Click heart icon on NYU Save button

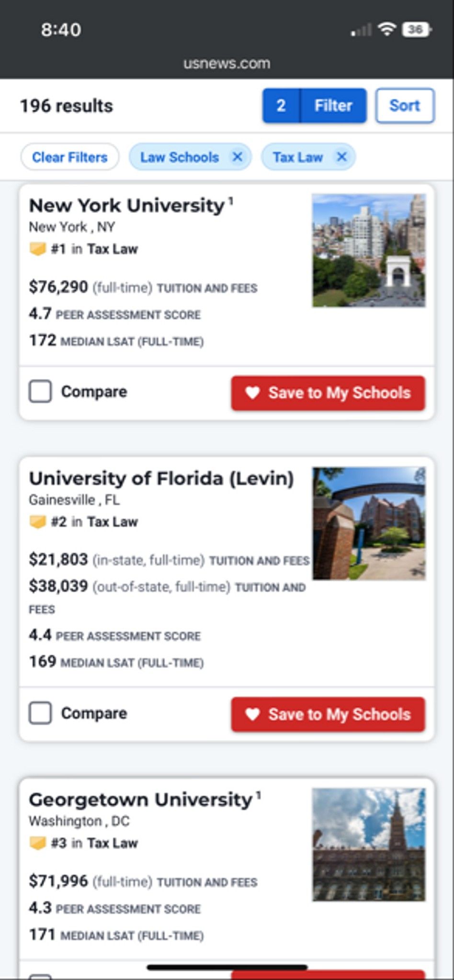[252, 393]
